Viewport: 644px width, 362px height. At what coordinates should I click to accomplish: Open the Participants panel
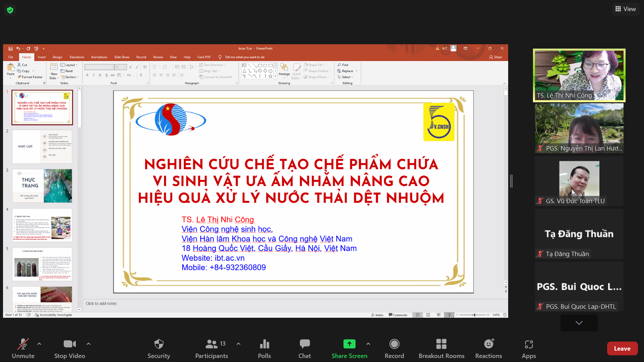[211, 344]
